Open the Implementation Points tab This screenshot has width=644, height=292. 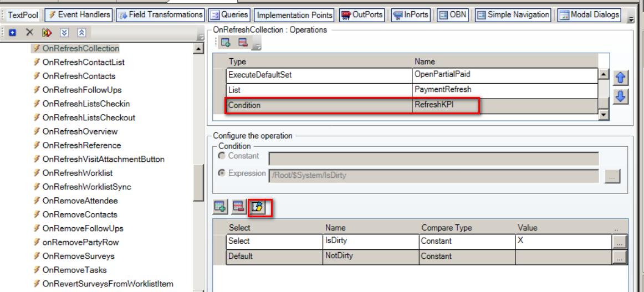295,15
